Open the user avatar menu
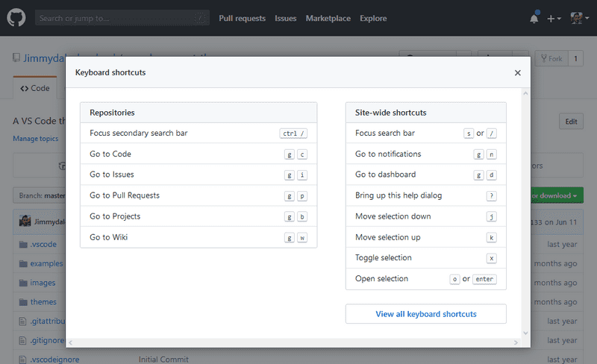 (x=580, y=18)
